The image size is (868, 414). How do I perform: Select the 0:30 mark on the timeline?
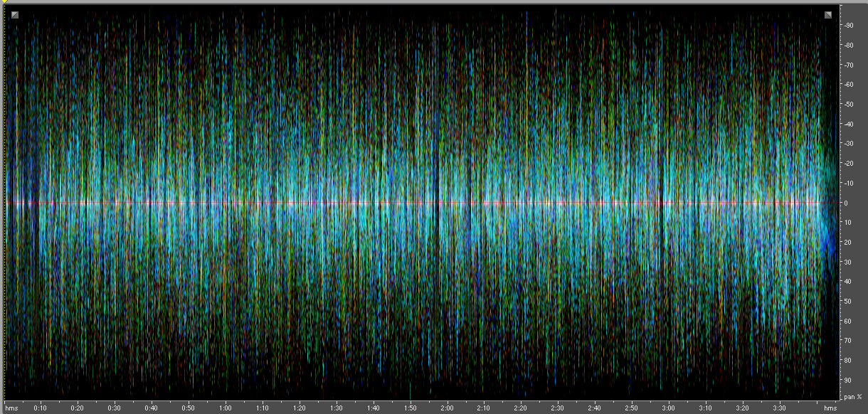click(x=114, y=408)
